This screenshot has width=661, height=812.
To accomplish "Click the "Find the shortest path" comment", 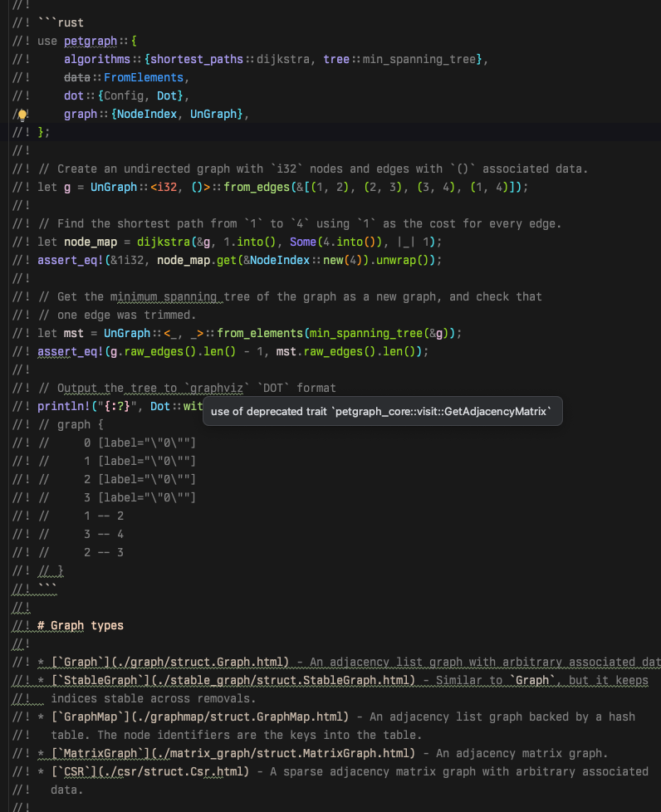I will (300, 223).
